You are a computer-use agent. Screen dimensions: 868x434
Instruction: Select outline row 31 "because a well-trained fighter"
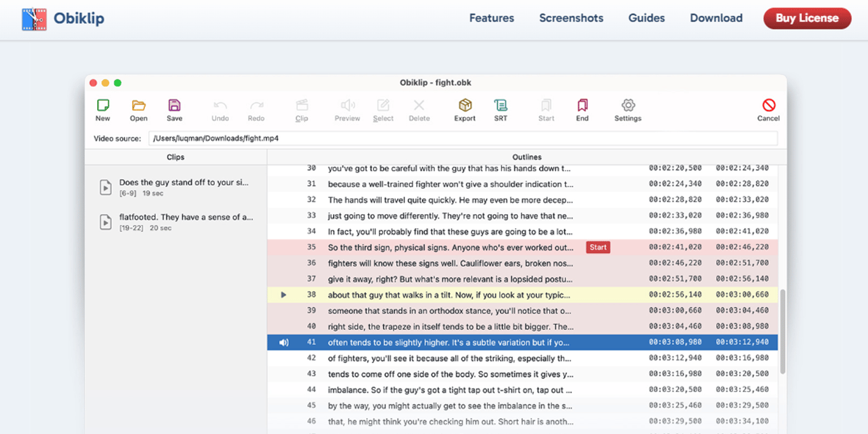tap(522, 184)
